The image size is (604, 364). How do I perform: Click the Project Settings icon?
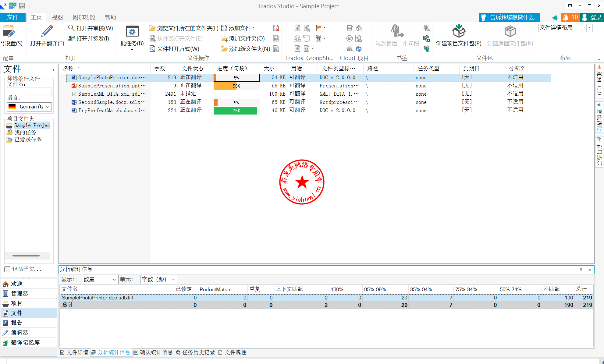pyautogui.click(x=9, y=32)
